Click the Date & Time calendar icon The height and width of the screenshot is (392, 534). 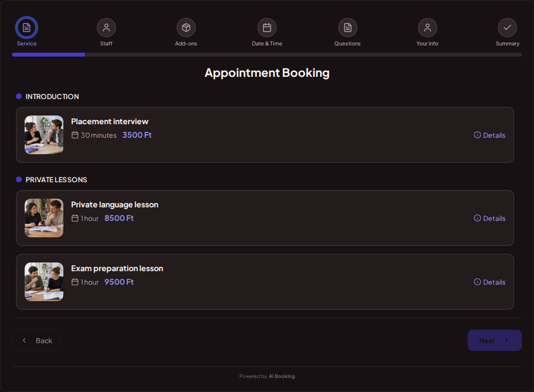coord(267,28)
